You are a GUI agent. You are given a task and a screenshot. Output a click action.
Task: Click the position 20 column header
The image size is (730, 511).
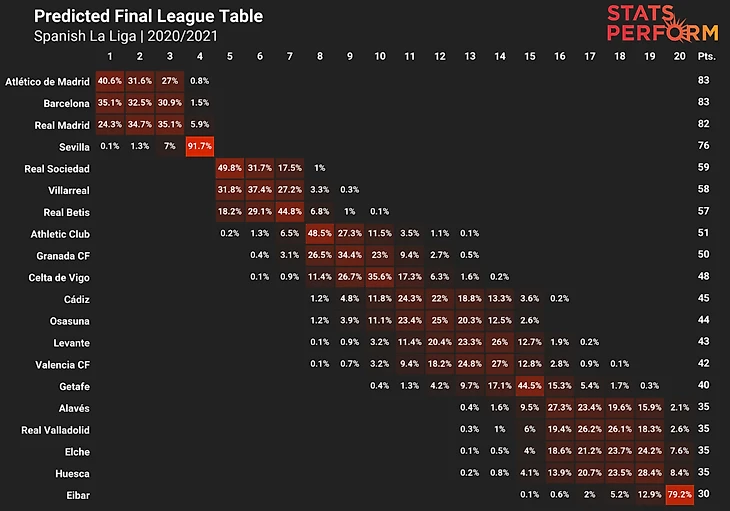[x=680, y=56]
